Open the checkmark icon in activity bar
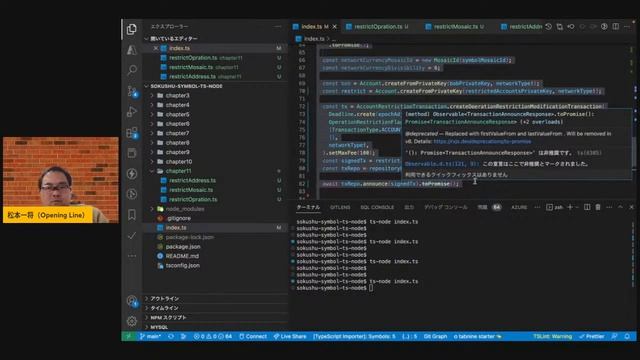The width and height of the screenshot is (640, 360). (131, 236)
